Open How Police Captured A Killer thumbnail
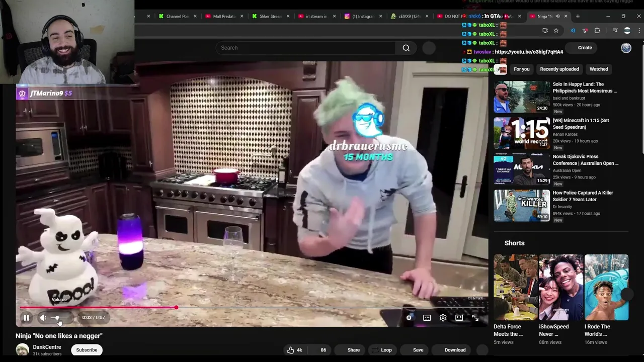The width and height of the screenshot is (644, 362). pyautogui.click(x=522, y=205)
